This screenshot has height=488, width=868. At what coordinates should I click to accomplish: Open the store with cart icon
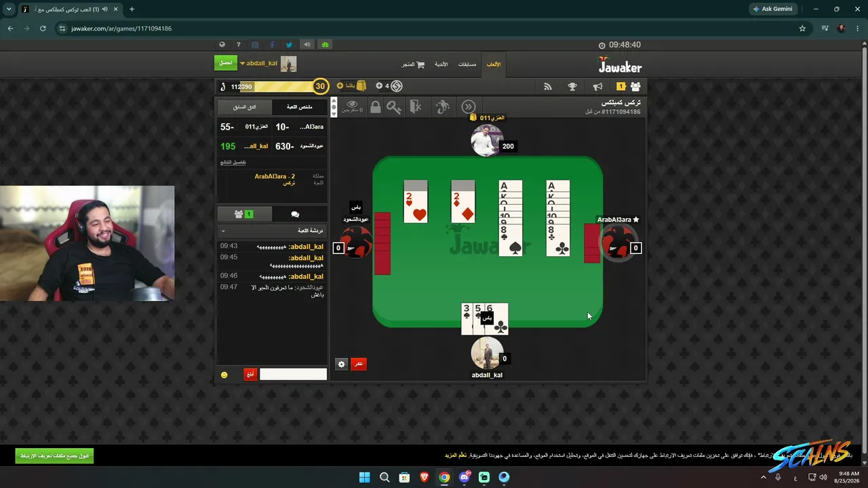[x=413, y=64]
